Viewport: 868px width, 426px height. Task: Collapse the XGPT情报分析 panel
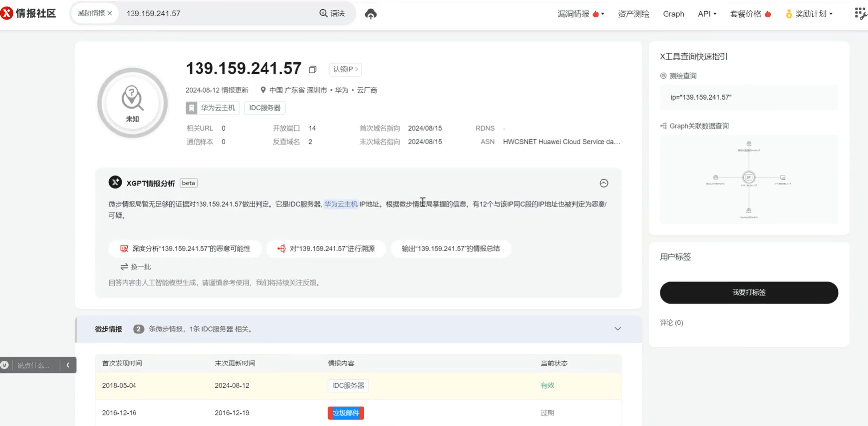(604, 183)
